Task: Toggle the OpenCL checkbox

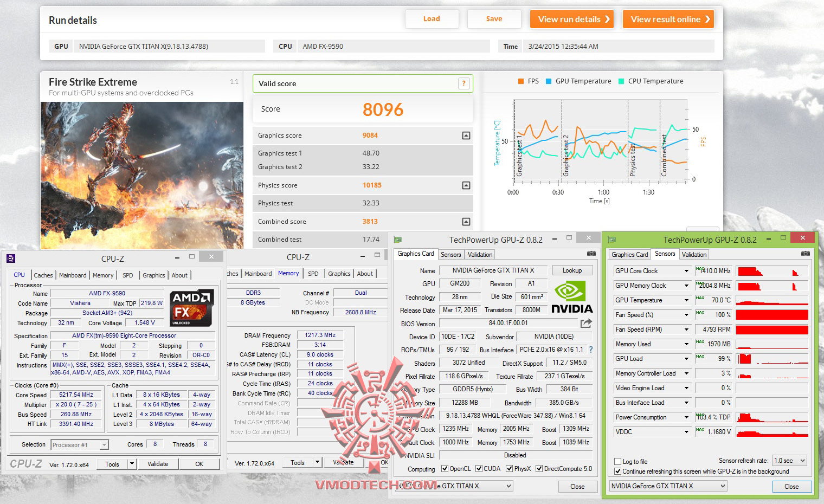Action: (x=445, y=469)
